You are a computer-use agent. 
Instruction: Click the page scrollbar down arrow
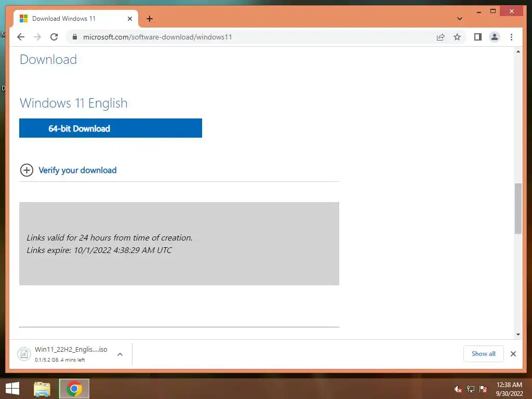click(x=518, y=335)
